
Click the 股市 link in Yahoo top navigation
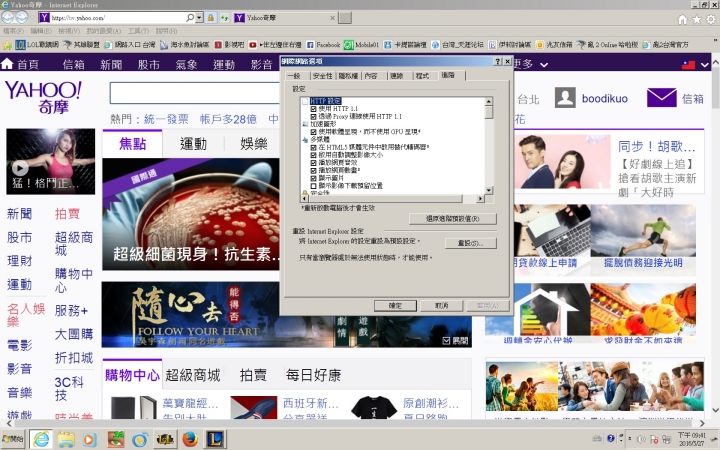149,65
